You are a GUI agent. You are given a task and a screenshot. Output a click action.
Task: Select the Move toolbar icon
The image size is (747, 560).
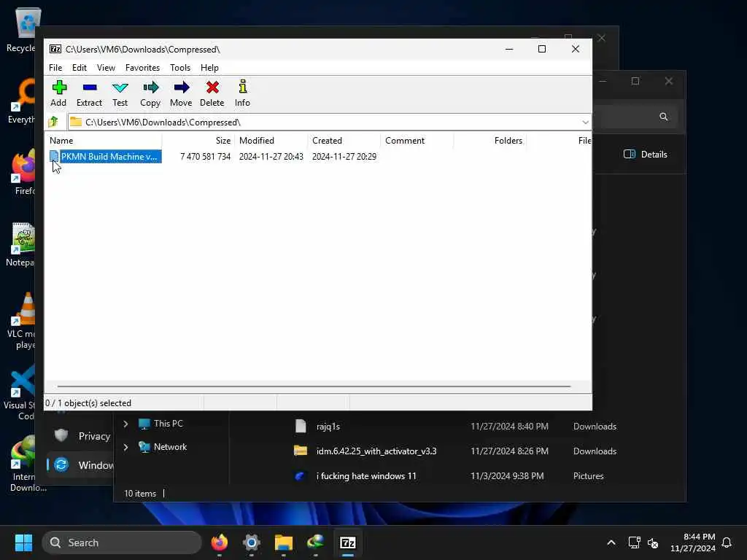coord(181,93)
